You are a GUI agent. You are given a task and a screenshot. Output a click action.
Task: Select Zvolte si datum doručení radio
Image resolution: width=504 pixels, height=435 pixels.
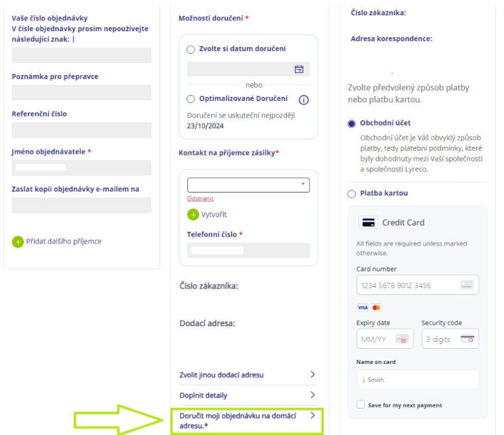pos(191,50)
